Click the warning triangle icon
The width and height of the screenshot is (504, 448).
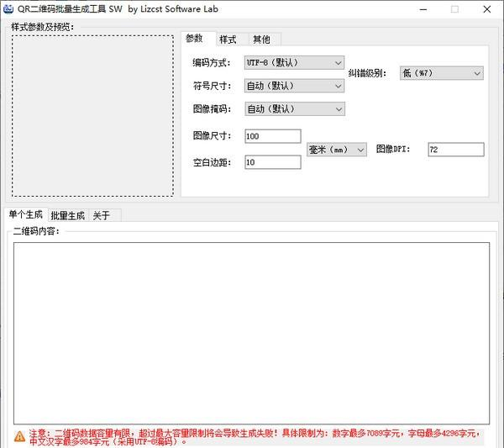coord(19,436)
